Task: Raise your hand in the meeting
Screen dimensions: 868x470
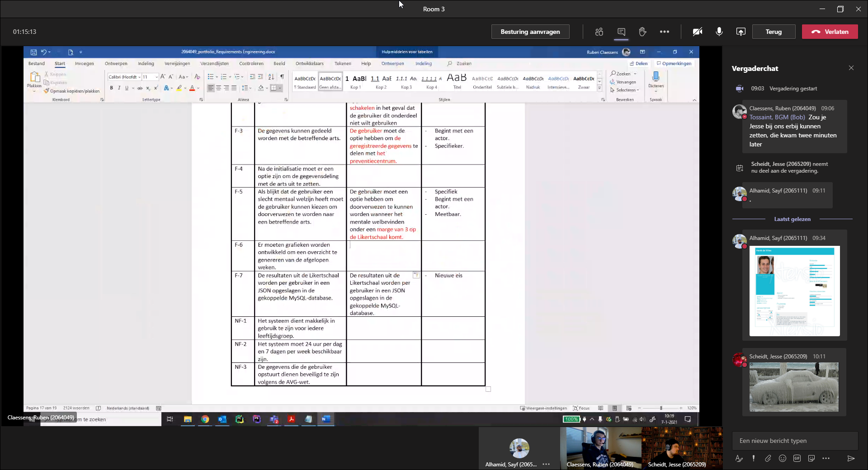Action: 642,32
